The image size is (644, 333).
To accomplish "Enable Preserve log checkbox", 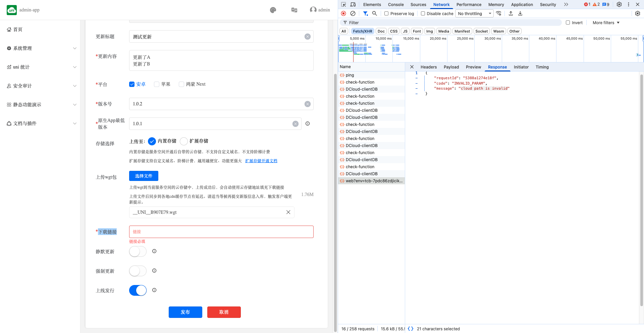I will pos(386,13).
